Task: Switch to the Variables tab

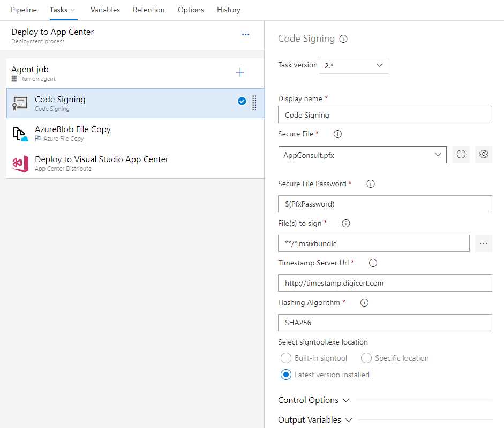Action: pos(105,10)
